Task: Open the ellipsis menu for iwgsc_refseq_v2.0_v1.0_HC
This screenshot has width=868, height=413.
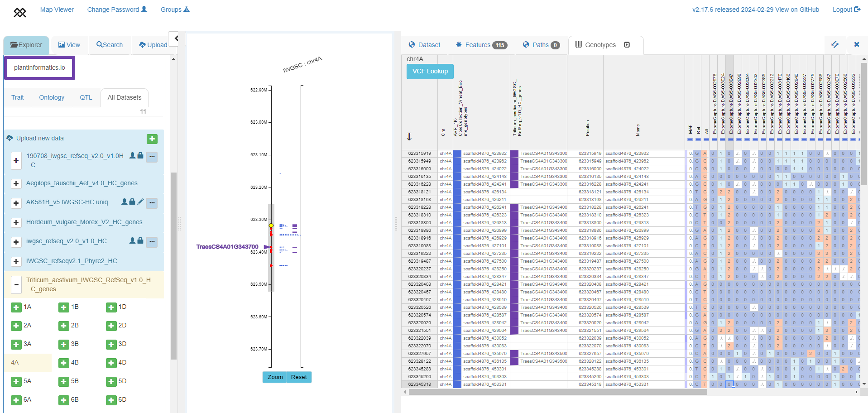Action: coord(152,242)
